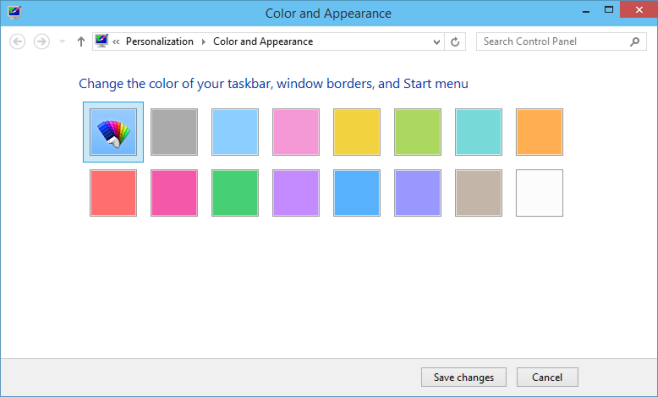The height and width of the screenshot is (397, 658).
Task: Click the Cancel button
Action: click(x=547, y=377)
